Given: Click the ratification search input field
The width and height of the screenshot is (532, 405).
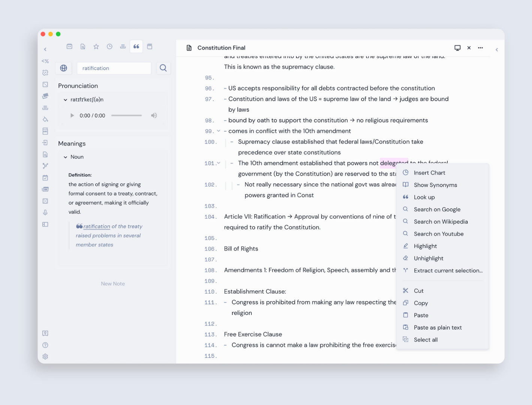Looking at the screenshot, I should [x=114, y=68].
